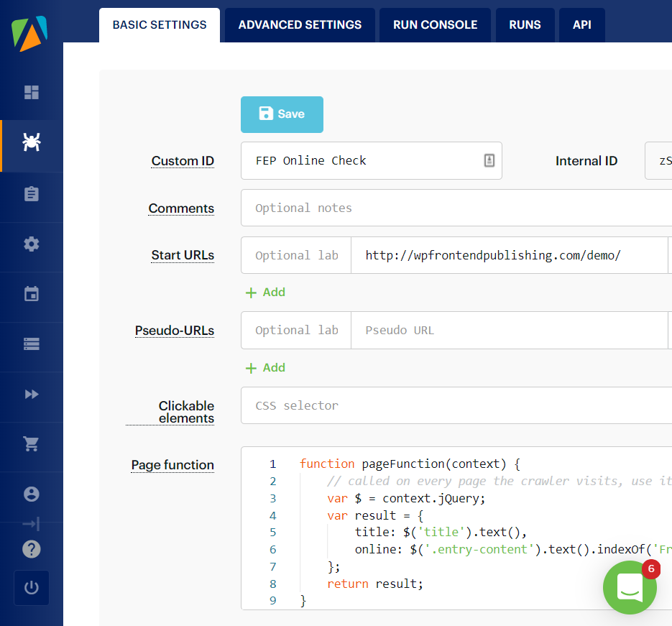Expand the sidebar with arrow icon
Viewport: 672px width, 626px height.
click(x=32, y=524)
